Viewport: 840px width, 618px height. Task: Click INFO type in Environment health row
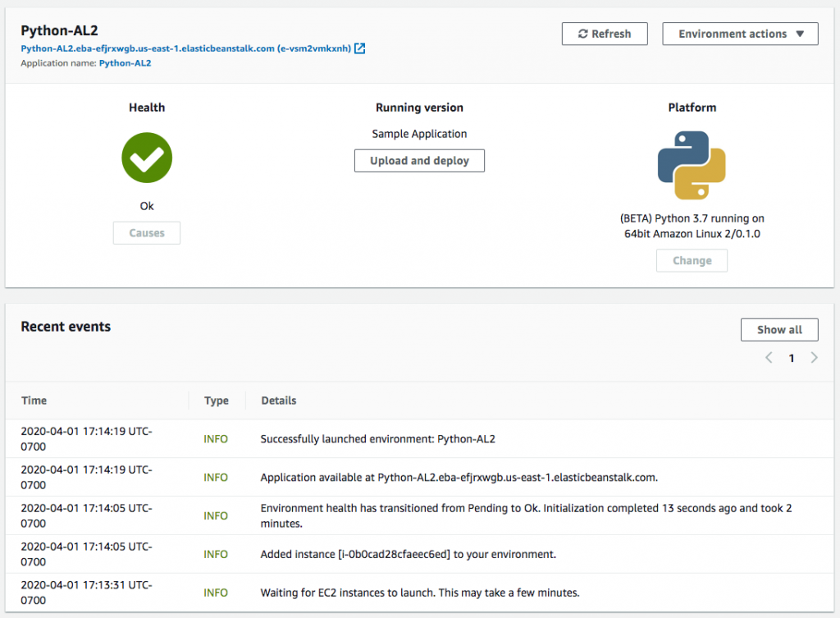(216, 515)
